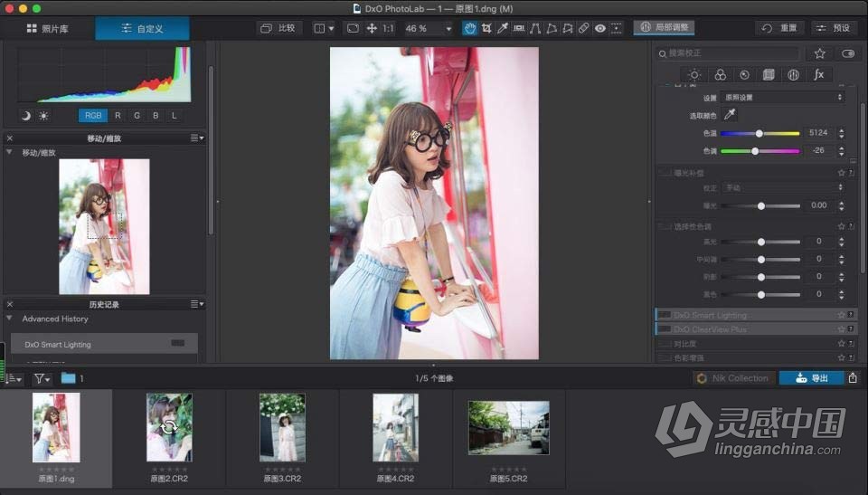Screen dimensions: 868x495
Task: Open the filter funnel menu in filmstrip bar
Action: [42, 378]
